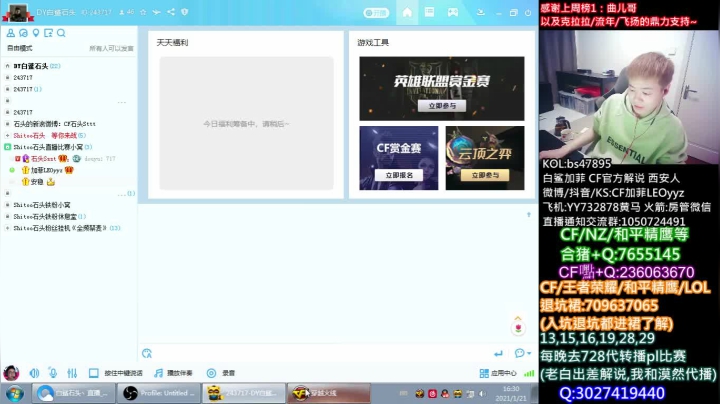Click the flower gift icon in chat

(518, 328)
